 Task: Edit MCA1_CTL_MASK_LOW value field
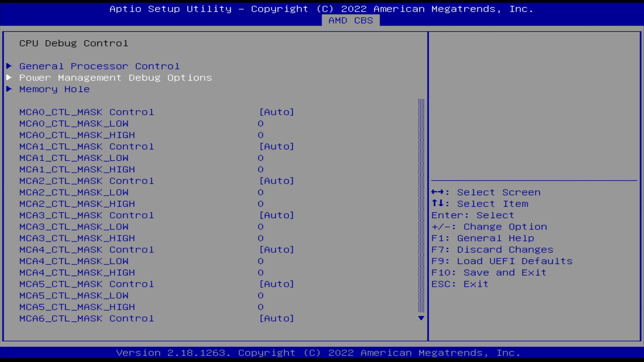[261, 158]
